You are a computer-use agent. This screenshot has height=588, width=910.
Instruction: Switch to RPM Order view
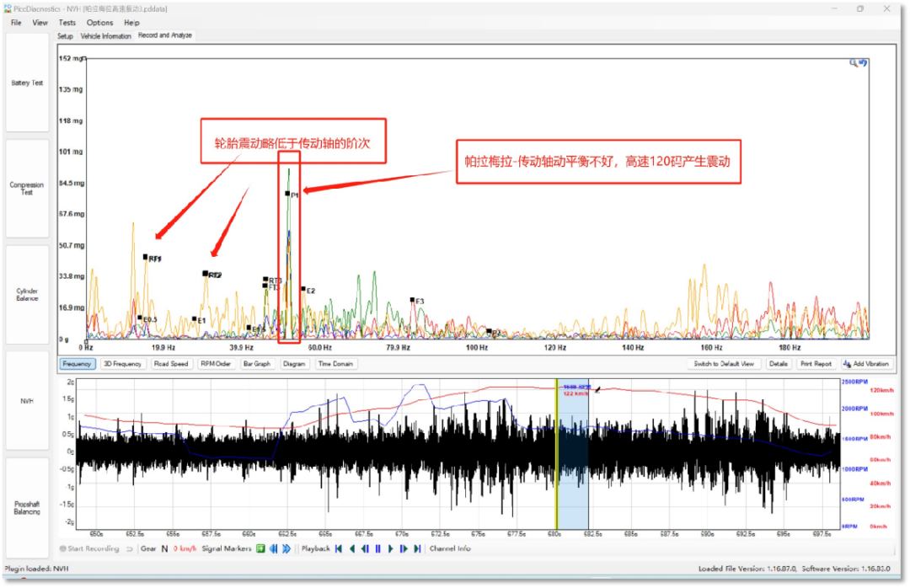(x=216, y=364)
